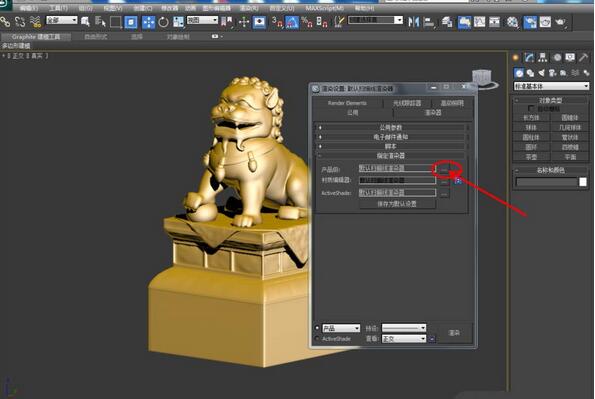Open the Utilities hammer panel tab
595x399 pixels.
pyautogui.click(x=583, y=58)
